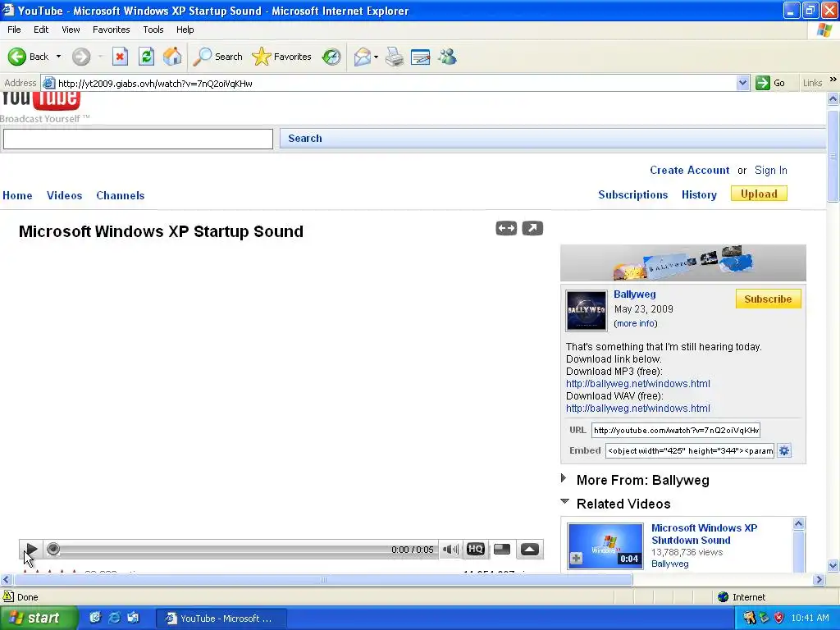Click the yellow Subscribe button
This screenshot has height=630, width=840.
[768, 299]
